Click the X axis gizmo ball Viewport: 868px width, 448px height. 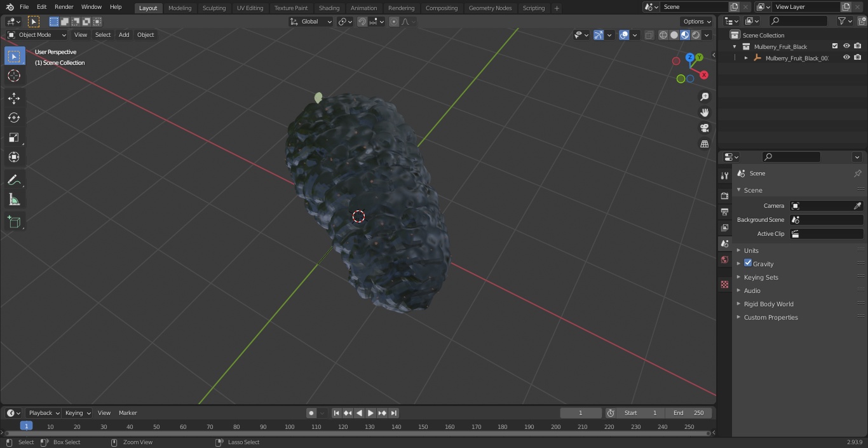pyautogui.click(x=704, y=75)
